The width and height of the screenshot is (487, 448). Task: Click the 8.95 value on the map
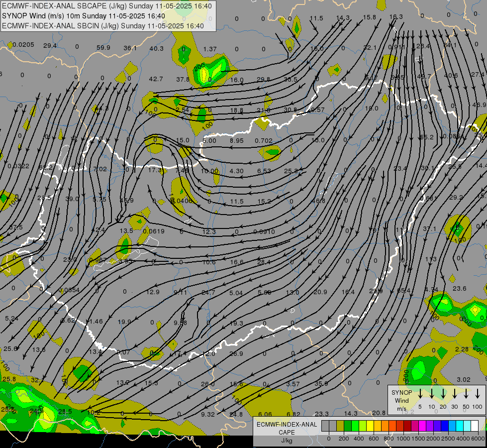tap(237, 140)
